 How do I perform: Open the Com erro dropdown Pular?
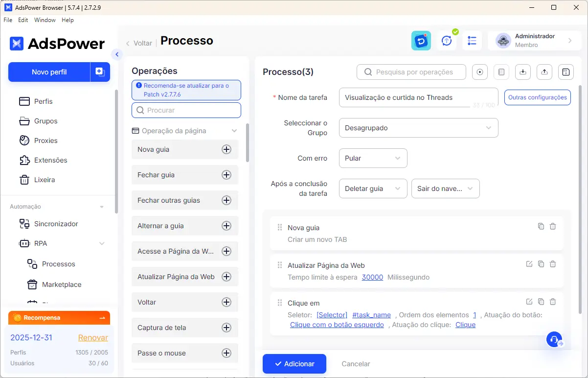[x=373, y=158]
